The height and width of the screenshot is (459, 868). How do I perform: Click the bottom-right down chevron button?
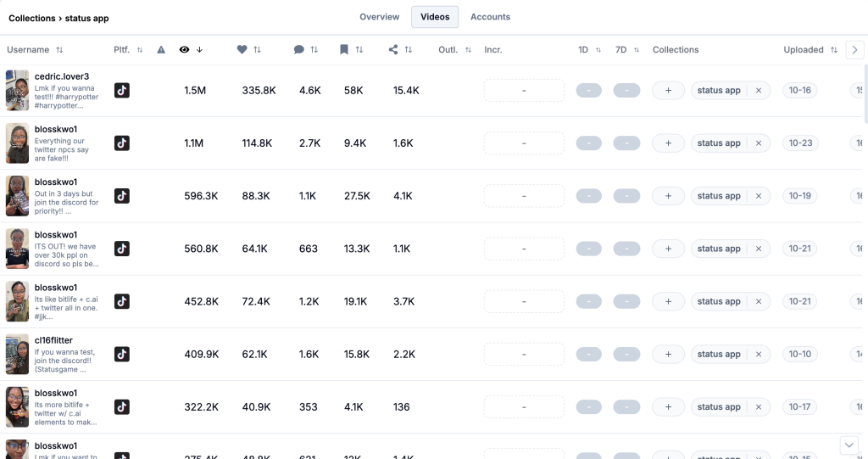[x=849, y=445]
